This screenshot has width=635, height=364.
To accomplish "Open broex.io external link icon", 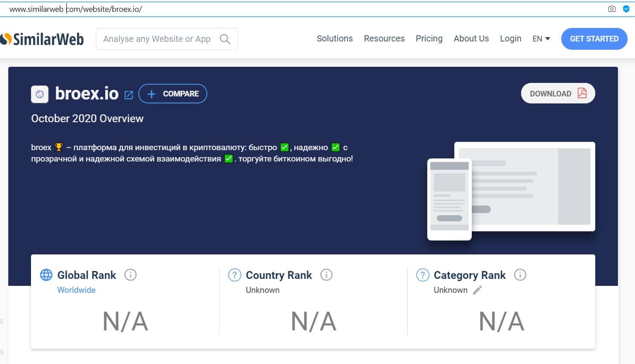I will (129, 95).
